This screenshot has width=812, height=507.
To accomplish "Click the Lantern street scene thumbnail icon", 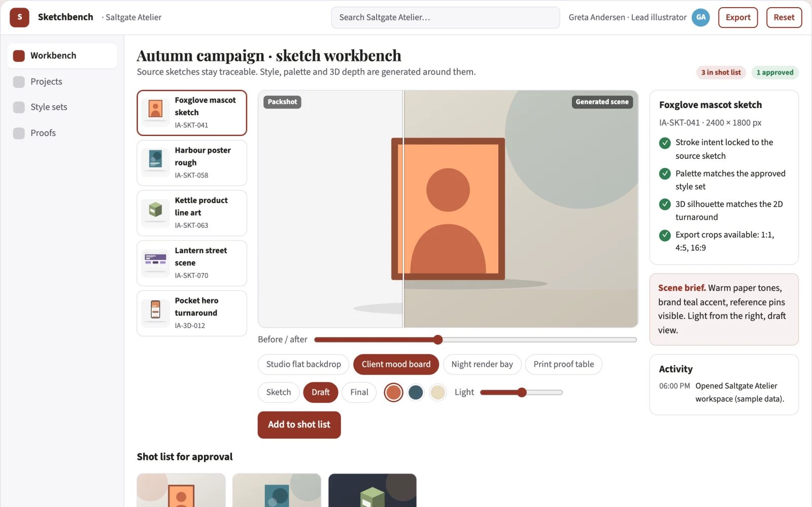I will [156, 263].
